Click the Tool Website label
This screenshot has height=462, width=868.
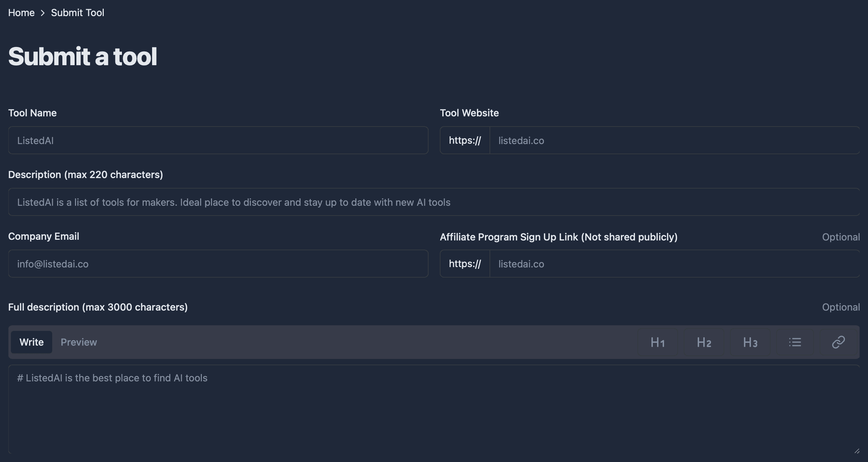(x=469, y=113)
